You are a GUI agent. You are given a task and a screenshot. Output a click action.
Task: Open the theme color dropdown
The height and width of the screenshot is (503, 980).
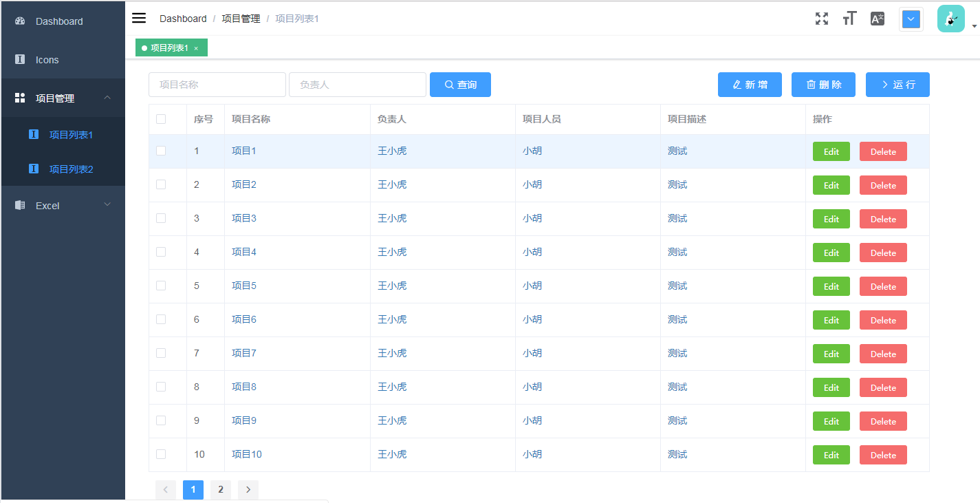coord(911,19)
